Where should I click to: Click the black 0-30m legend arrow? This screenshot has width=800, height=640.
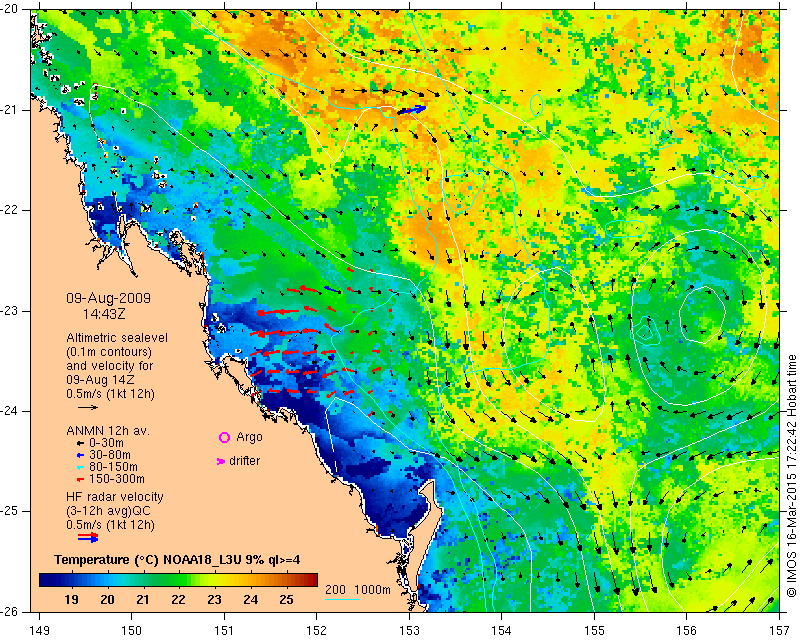pyautogui.click(x=80, y=443)
